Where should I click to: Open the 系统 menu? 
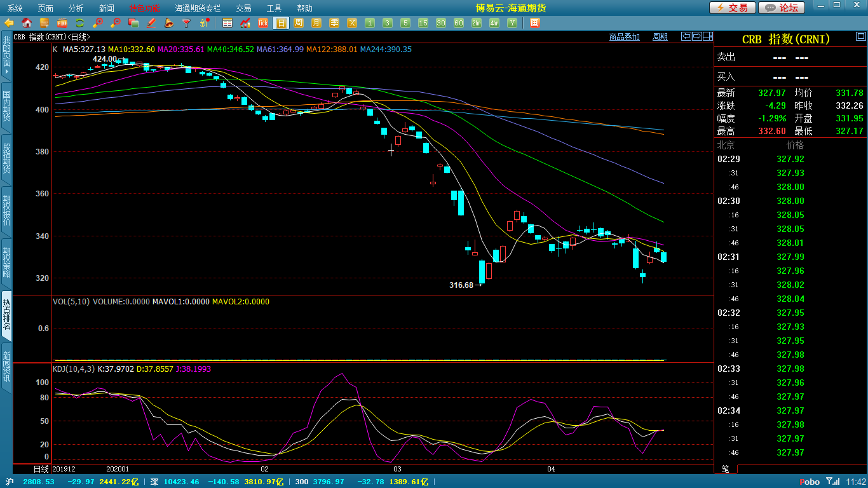(15, 8)
